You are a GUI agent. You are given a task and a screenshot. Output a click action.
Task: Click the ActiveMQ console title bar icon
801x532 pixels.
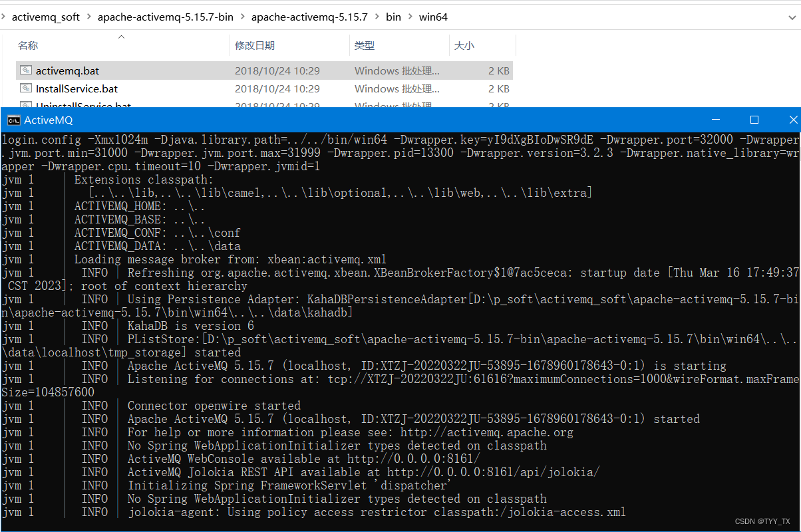13,120
